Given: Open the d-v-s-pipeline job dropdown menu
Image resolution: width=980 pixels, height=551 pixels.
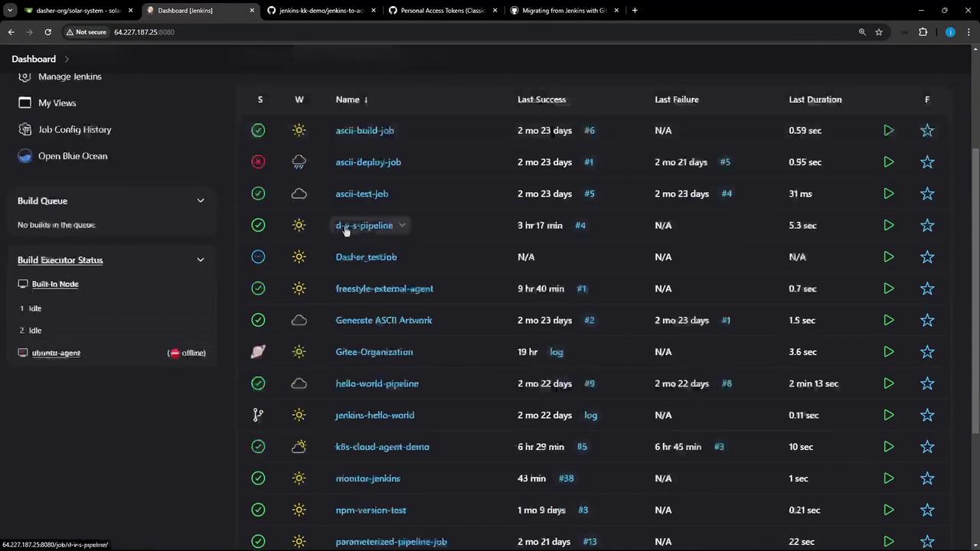Looking at the screenshot, I should (x=402, y=226).
